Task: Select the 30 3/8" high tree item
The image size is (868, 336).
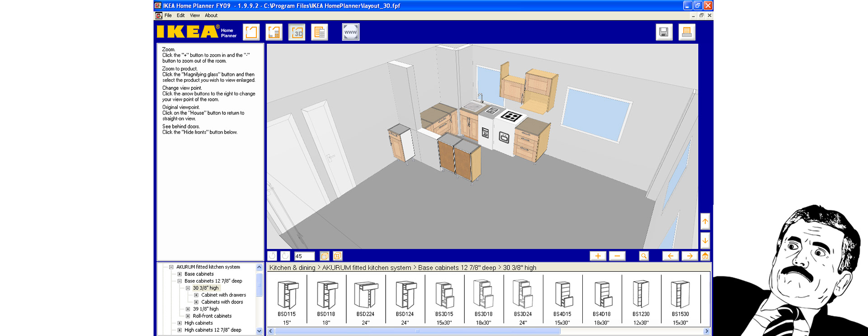Action: click(x=206, y=288)
